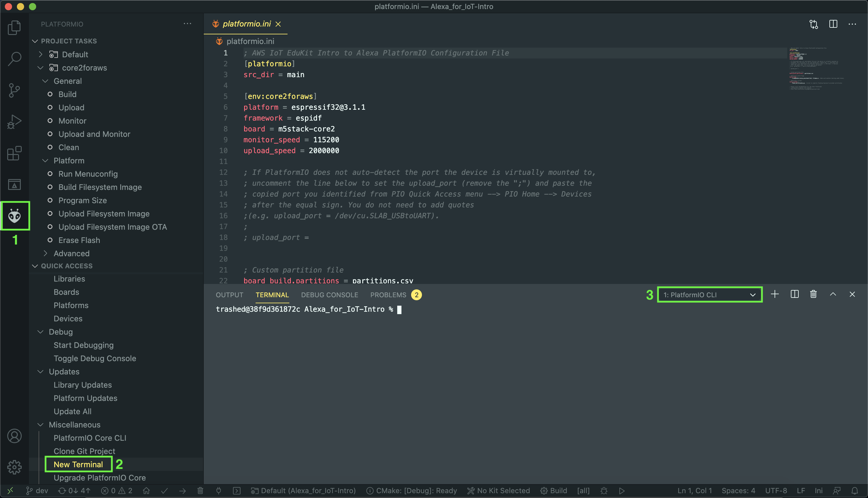Click the launch play icon in status bar

622,491
